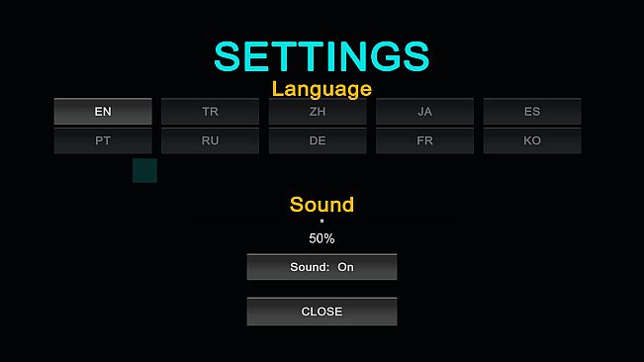Toggle the Sound: On button
The image size is (644, 362).
(322, 267)
